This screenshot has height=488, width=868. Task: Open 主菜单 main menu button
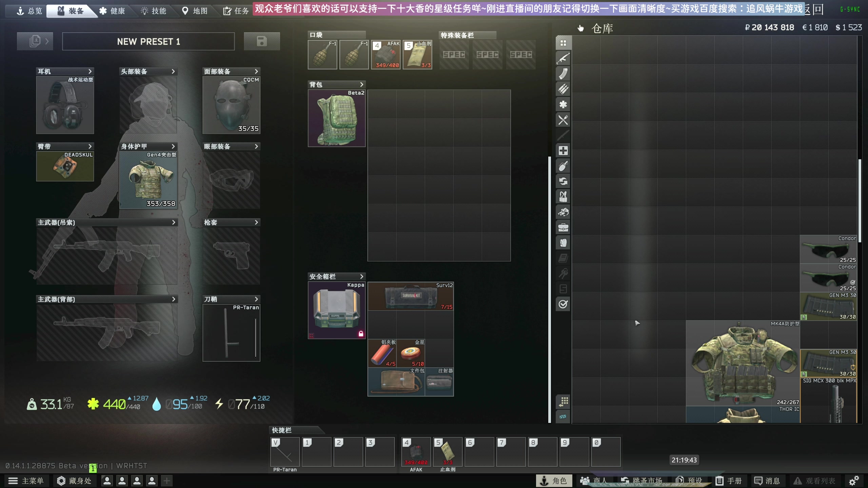coord(26,481)
